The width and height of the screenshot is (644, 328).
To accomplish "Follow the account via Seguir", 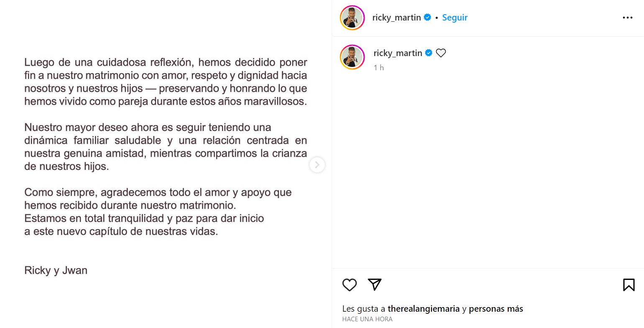I will tap(455, 18).
